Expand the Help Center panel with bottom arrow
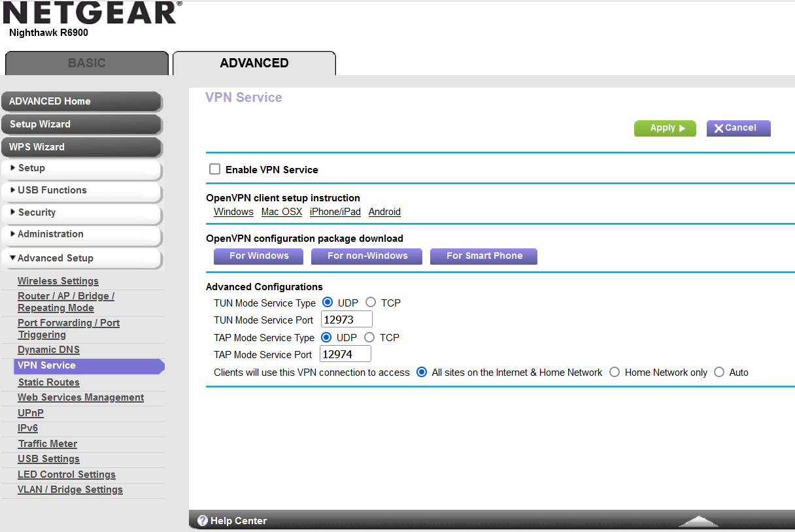 pos(698,520)
